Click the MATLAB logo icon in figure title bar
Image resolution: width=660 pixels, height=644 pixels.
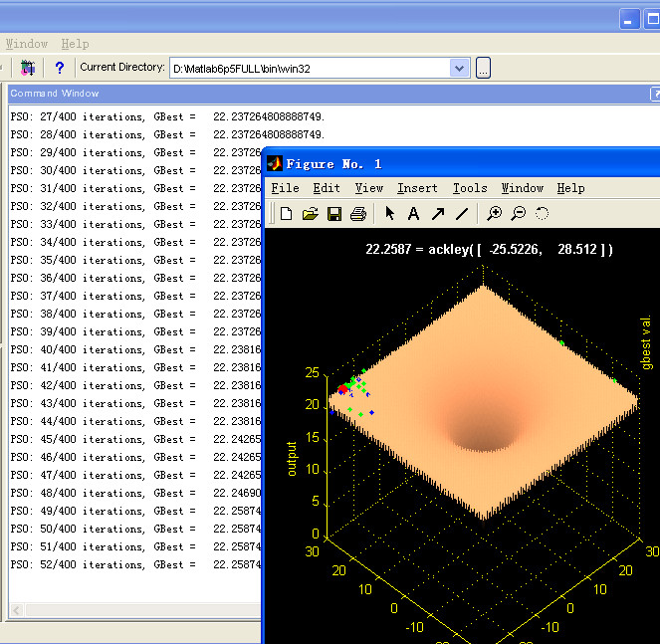tap(275, 163)
